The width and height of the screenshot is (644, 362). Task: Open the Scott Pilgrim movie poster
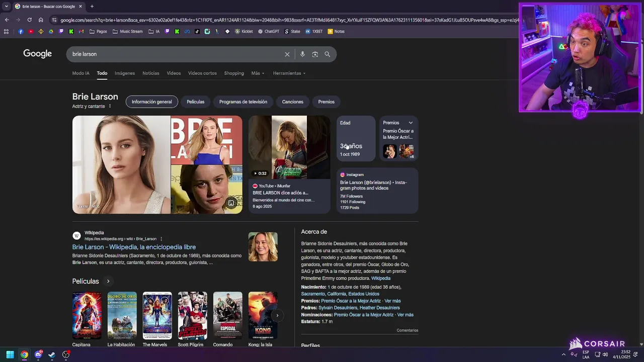(192, 315)
